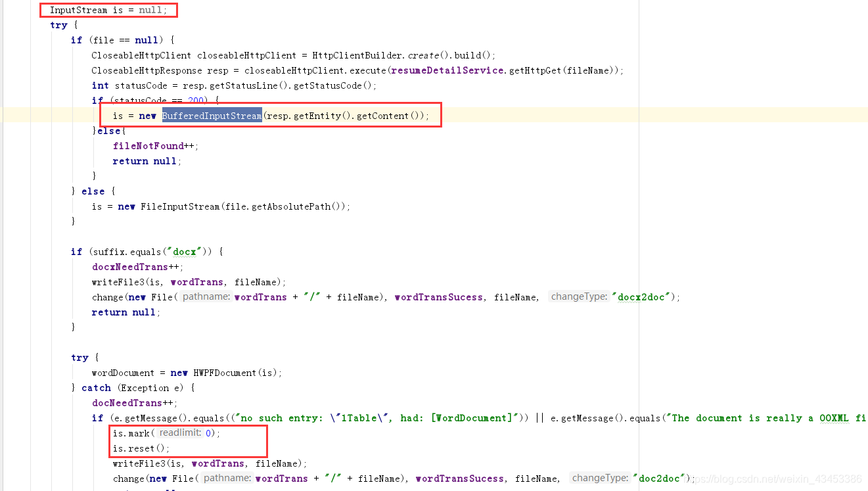The image size is (868, 491).
Task: Click the italic create() method call
Action: point(425,55)
